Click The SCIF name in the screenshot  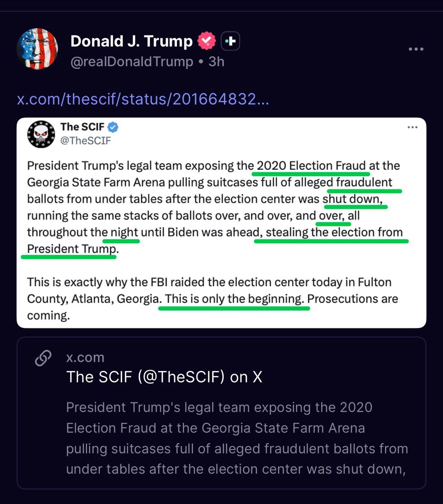coord(82,127)
